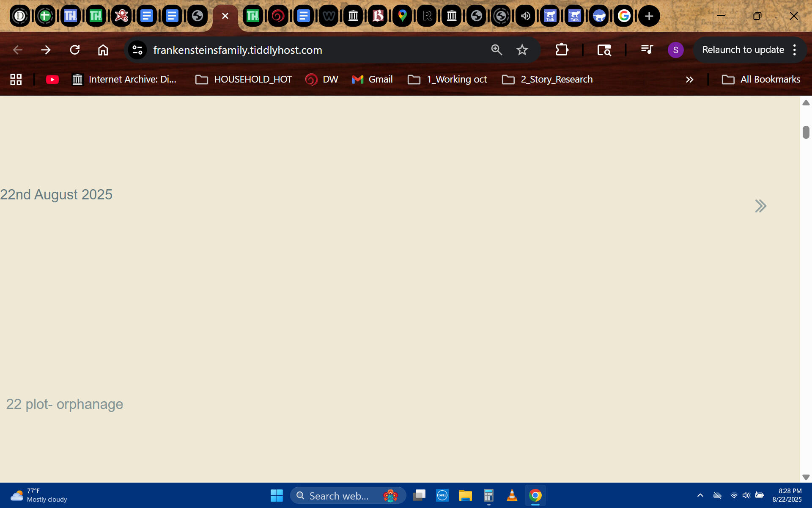Reload the current page

click(75, 50)
